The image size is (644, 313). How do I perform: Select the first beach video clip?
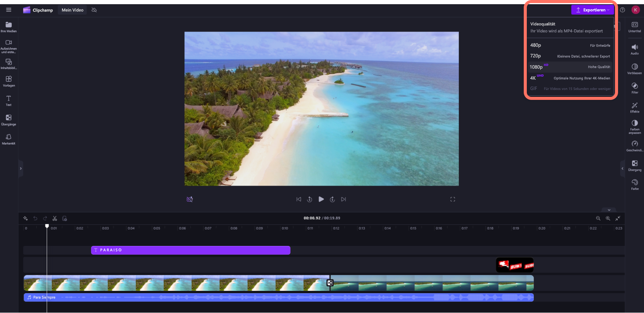point(176,283)
